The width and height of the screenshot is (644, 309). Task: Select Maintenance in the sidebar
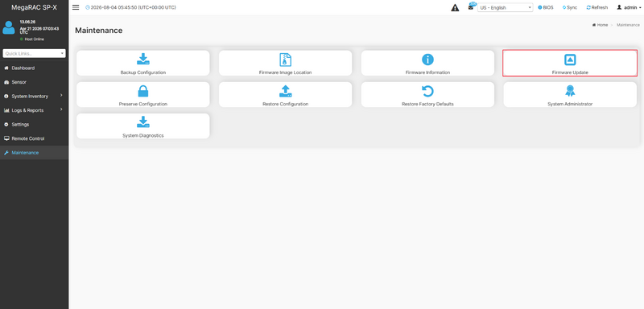tap(34, 153)
